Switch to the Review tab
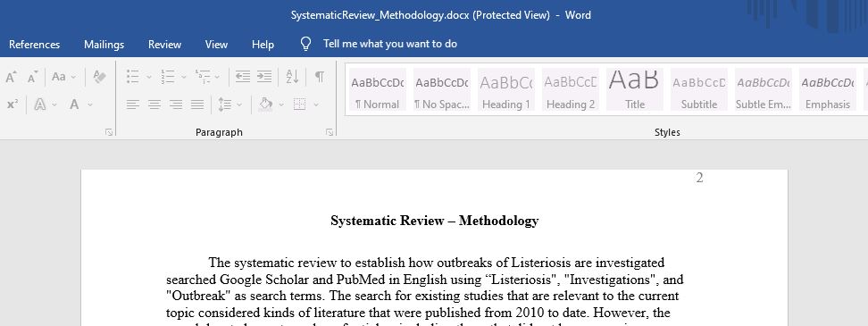Image resolution: width=868 pixels, height=326 pixels. tap(164, 45)
